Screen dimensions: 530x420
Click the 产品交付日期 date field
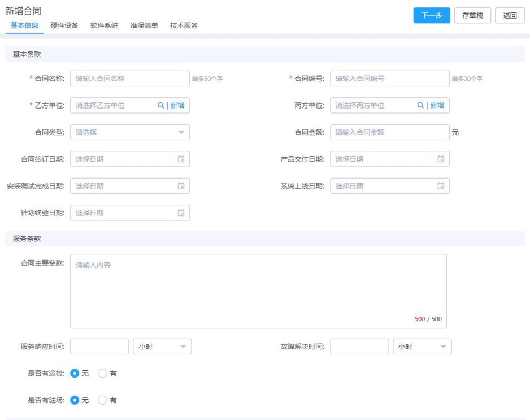pos(390,159)
